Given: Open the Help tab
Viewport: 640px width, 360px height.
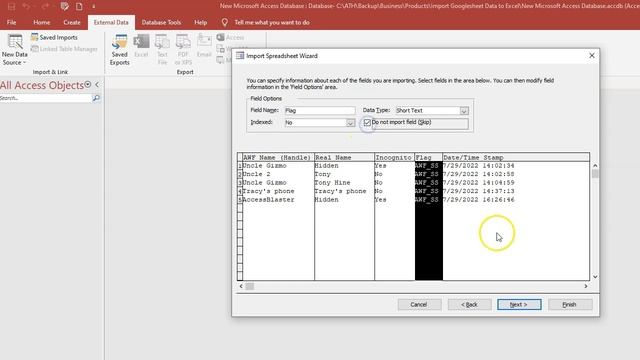Looking at the screenshot, I should point(200,22).
